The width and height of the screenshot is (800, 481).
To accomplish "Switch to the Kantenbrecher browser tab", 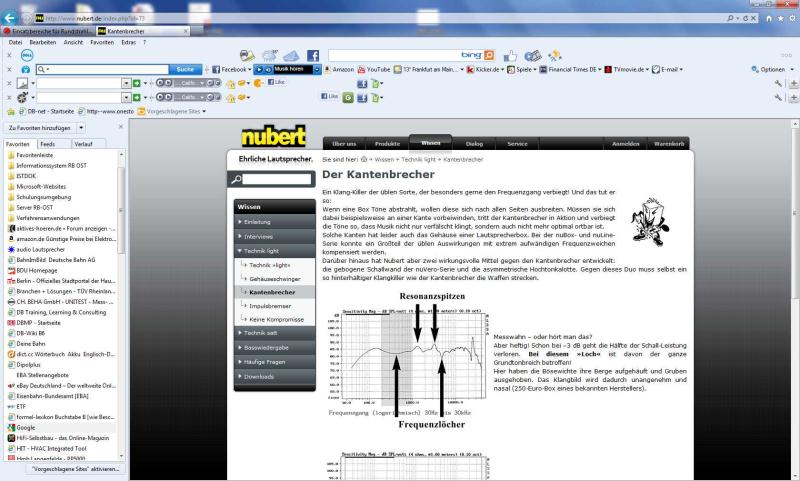I will [142, 31].
